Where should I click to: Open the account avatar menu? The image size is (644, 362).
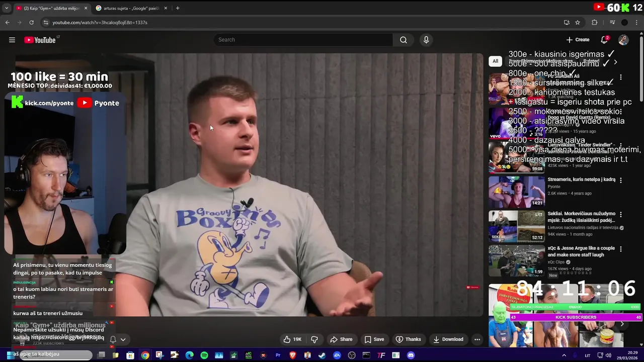623,40
